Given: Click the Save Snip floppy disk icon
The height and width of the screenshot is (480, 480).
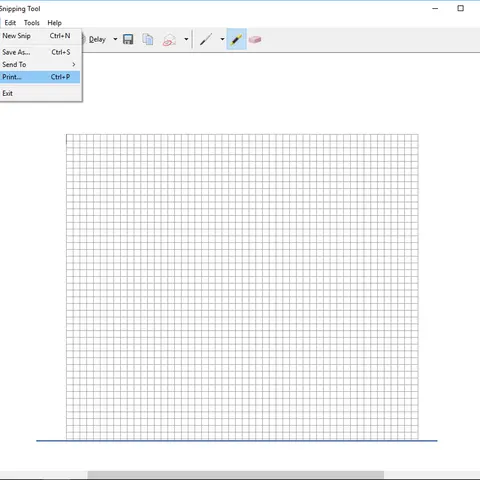Looking at the screenshot, I should tap(128, 39).
